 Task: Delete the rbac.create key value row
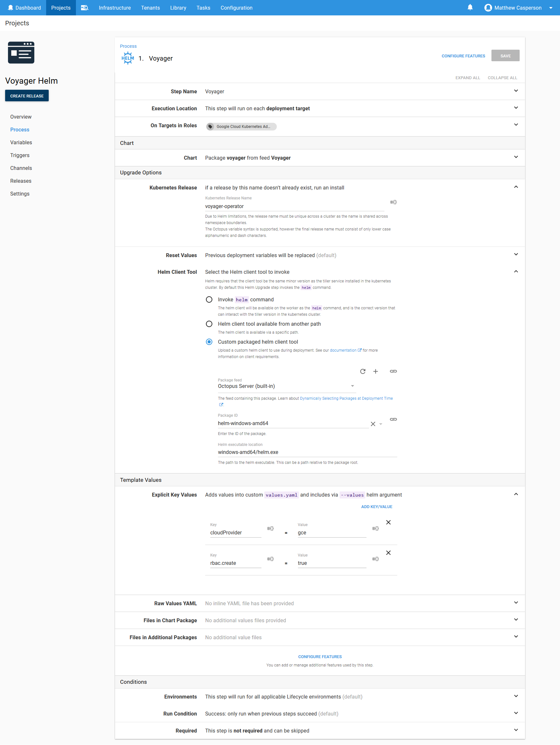(388, 552)
